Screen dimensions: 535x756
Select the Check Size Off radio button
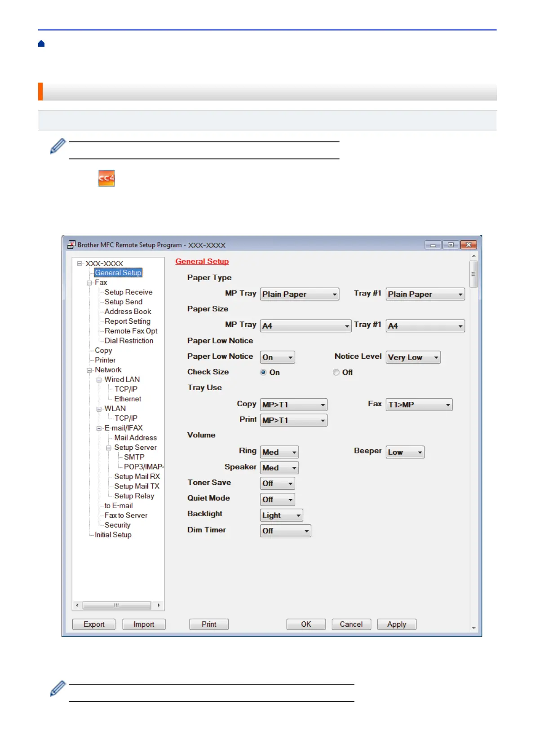click(x=336, y=372)
